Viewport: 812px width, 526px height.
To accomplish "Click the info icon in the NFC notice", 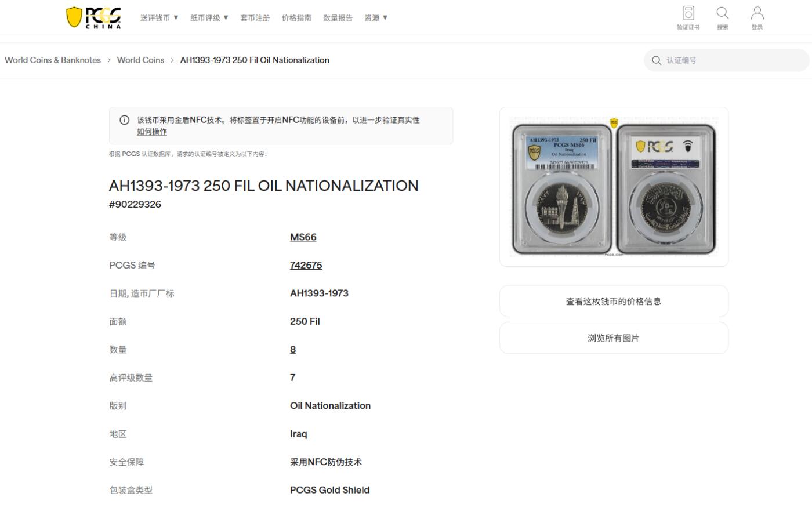I will [124, 119].
